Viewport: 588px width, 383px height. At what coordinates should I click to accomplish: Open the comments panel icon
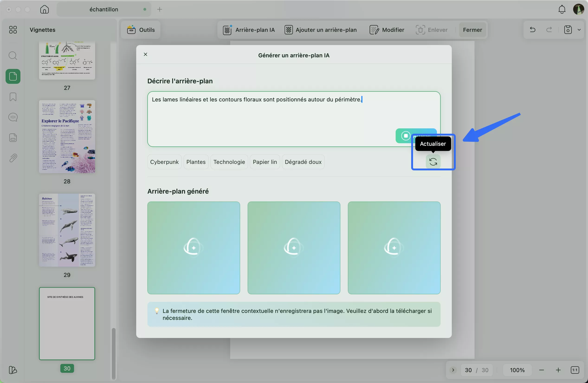point(13,117)
